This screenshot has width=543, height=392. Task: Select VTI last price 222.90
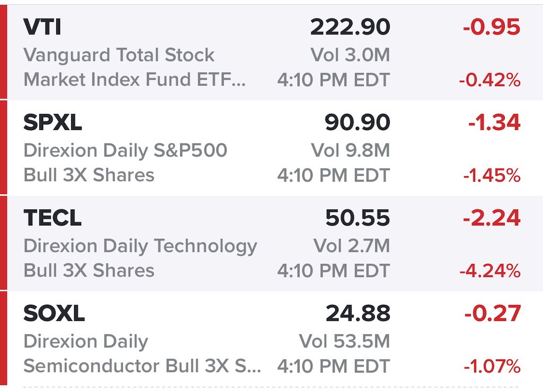(350, 27)
